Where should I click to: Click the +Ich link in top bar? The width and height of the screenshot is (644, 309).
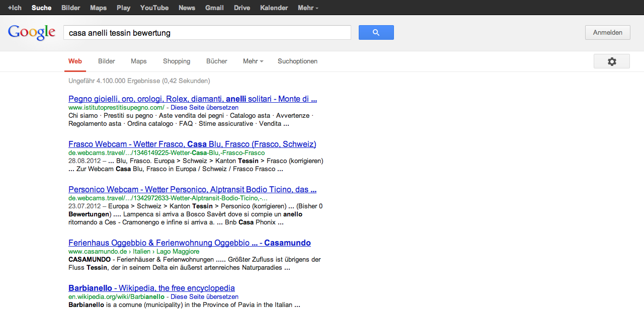click(15, 8)
